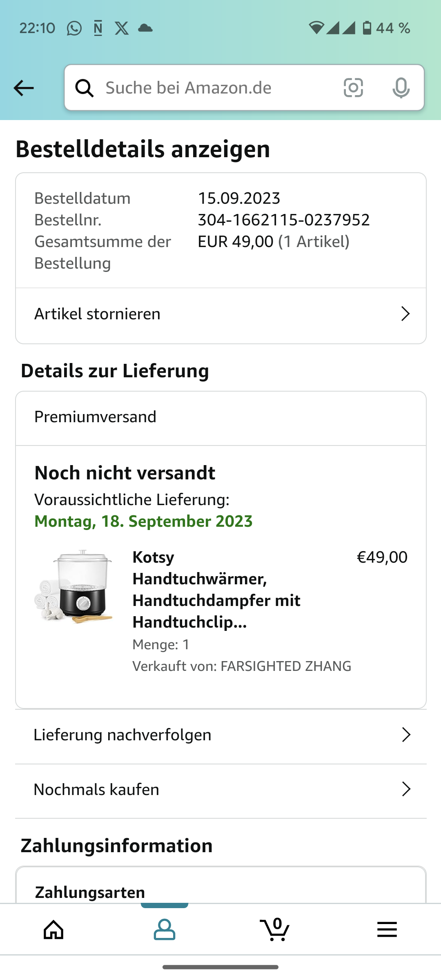Tap the back arrow icon
Screen dimensions: 441x980
[24, 88]
